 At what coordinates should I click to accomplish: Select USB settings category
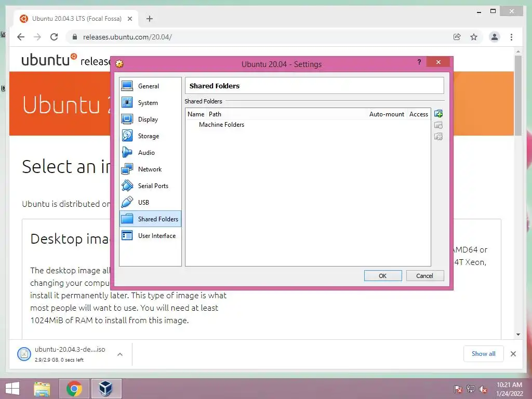coord(150,203)
